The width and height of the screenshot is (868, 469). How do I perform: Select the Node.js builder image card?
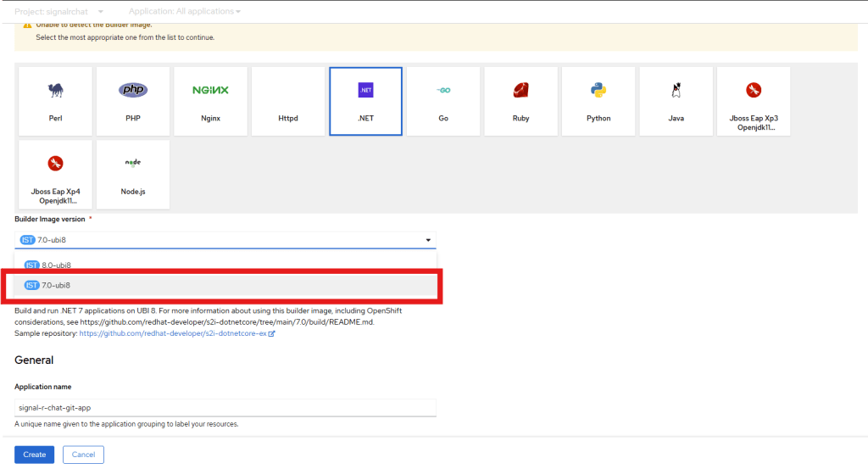tap(133, 175)
